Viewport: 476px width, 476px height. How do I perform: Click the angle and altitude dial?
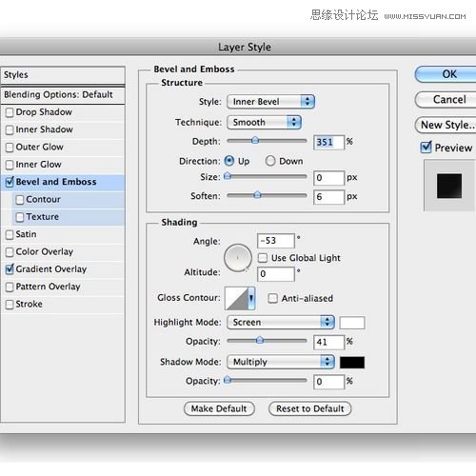click(238, 258)
